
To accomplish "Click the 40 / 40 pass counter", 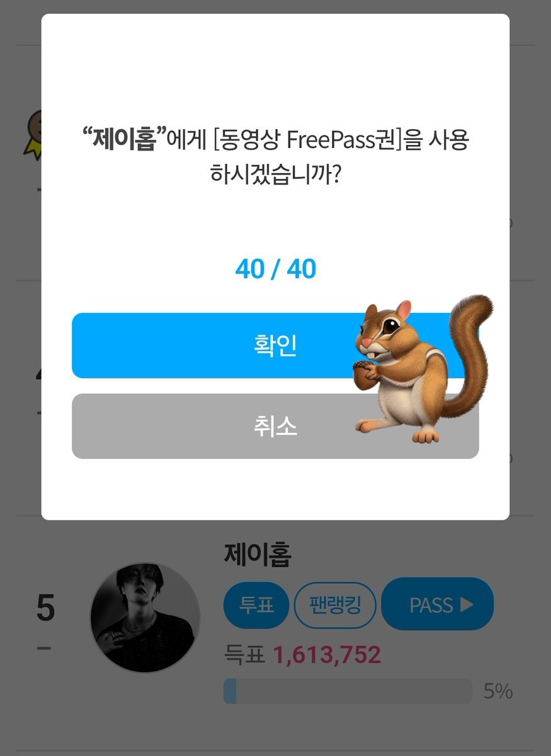I will click(276, 270).
